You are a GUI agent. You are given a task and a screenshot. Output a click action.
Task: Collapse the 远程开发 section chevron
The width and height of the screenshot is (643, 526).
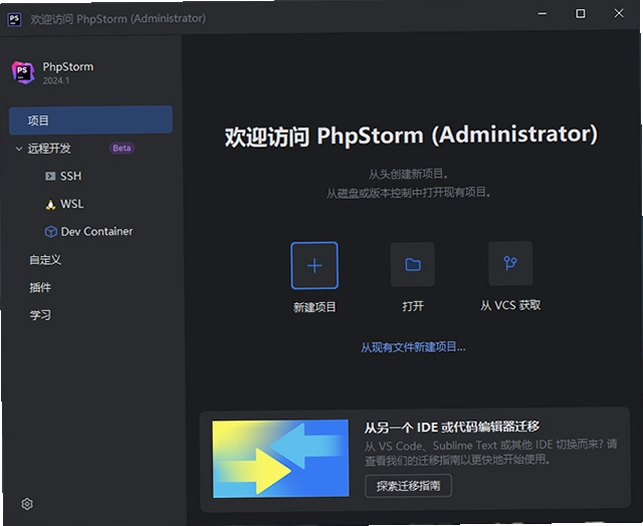click(19, 148)
